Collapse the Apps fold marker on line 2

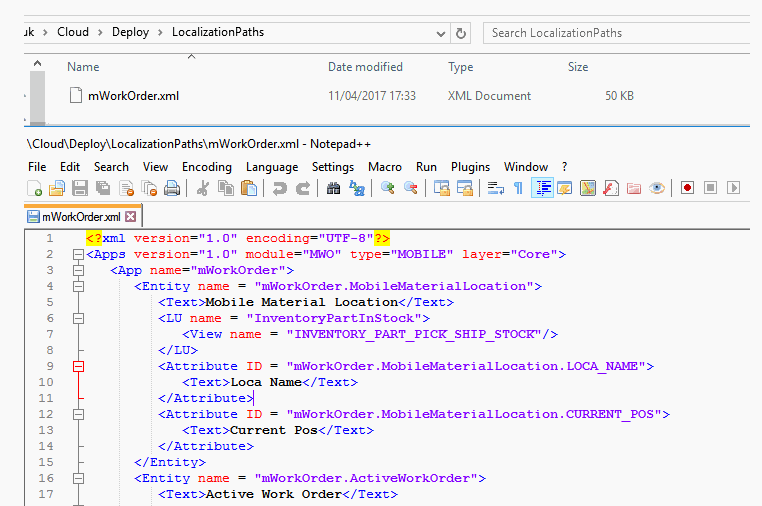(78, 254)
